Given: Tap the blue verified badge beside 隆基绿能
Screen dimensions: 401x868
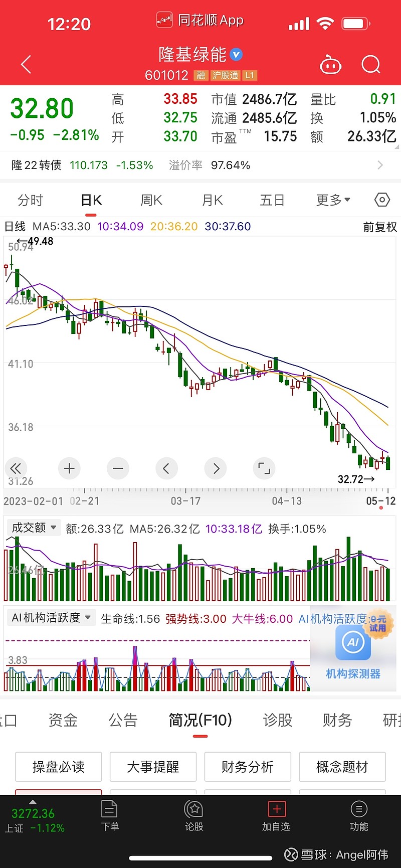Looking at the screenshot, I should click(x=236, y=54).
